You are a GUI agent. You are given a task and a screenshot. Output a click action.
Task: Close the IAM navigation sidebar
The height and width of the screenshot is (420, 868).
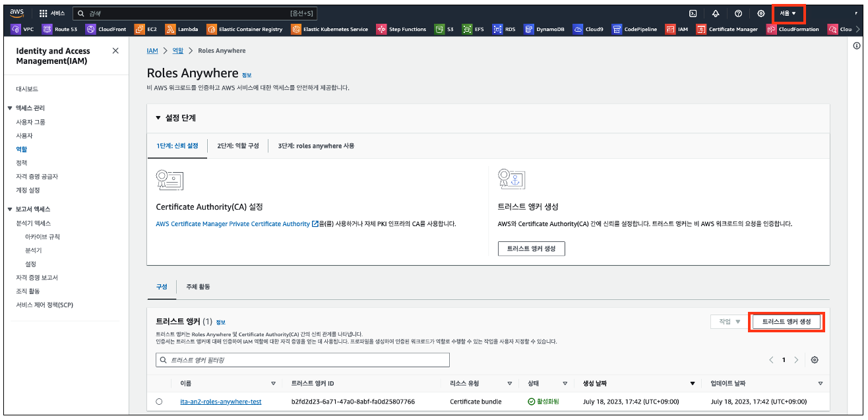pos(115,51)
